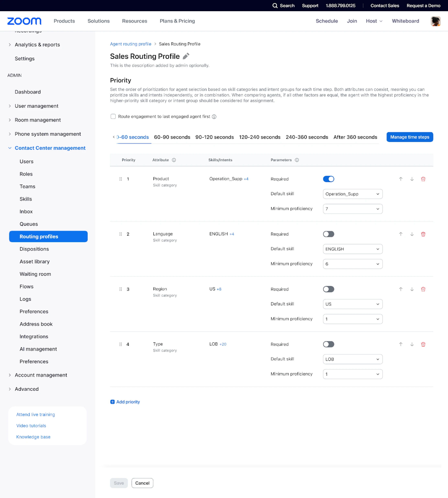Open Default skill dropdown showing ENGLISH
Viewport: 448px width, 498px height.
tap(352, 249)
